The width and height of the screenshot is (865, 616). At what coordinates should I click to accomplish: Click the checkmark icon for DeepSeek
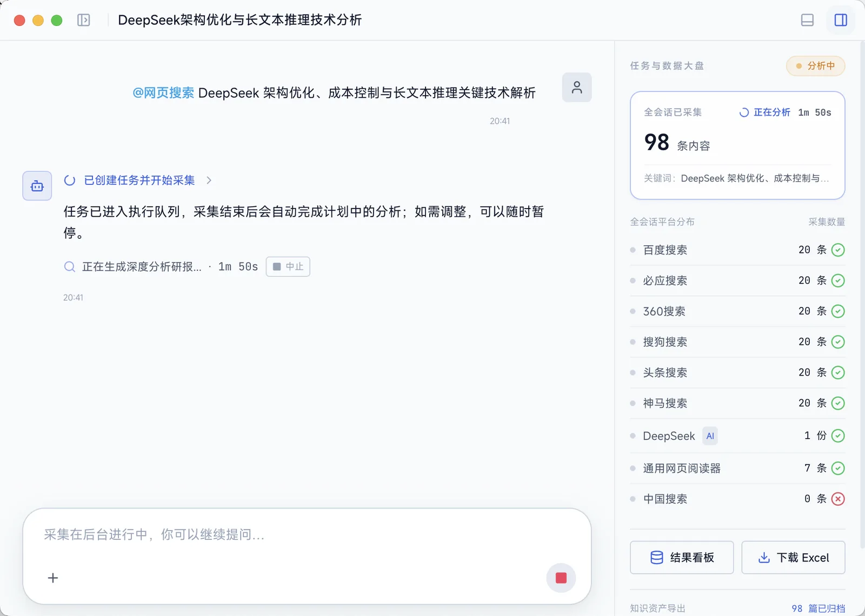pyautogui.click(x=838, y=436)
